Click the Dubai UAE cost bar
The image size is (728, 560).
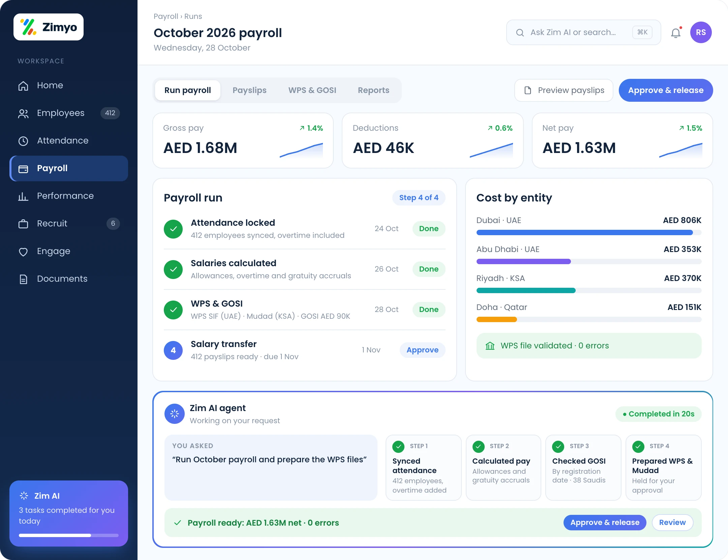pos(589,232)
